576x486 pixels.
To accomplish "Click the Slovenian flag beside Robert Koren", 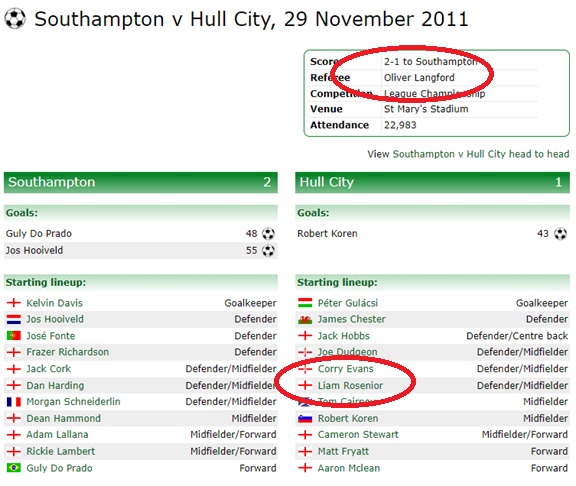I will pos(305,418).
